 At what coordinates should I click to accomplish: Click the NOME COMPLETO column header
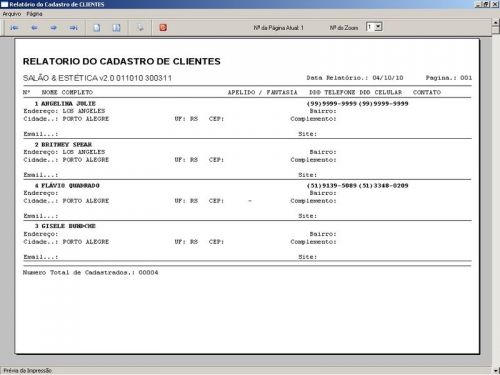coord(67,92)
